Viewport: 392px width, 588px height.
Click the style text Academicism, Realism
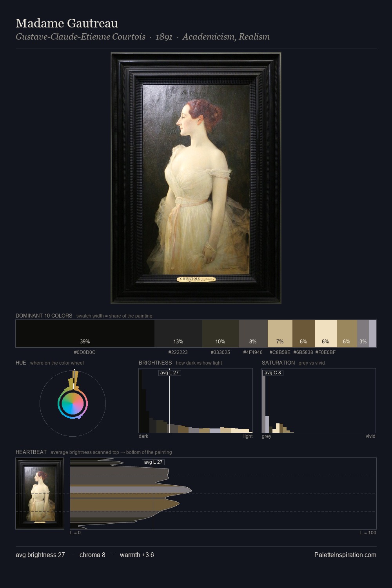(x=226, y=37)
